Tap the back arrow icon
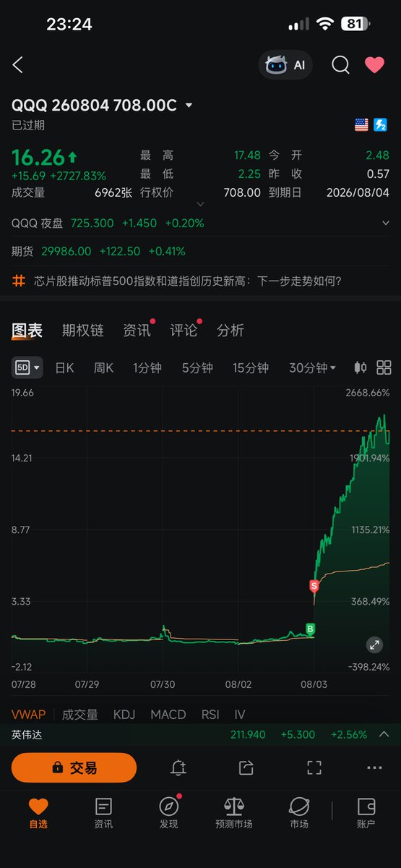The image size is (401, 868). click(x=18, y=65)
